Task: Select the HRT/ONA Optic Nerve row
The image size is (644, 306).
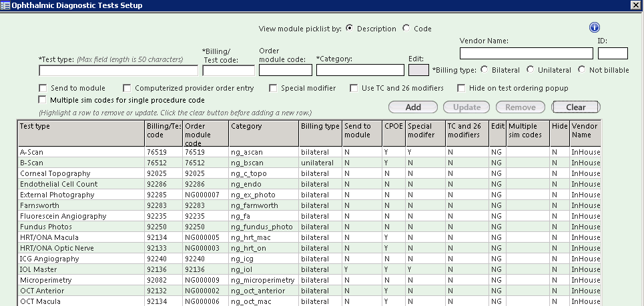Action: [x=309, y=248]
